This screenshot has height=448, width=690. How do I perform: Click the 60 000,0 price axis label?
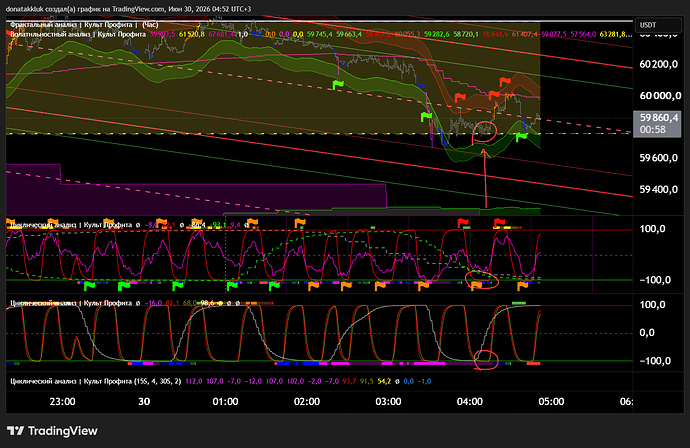pyautogui.click(x=660, y=96)
